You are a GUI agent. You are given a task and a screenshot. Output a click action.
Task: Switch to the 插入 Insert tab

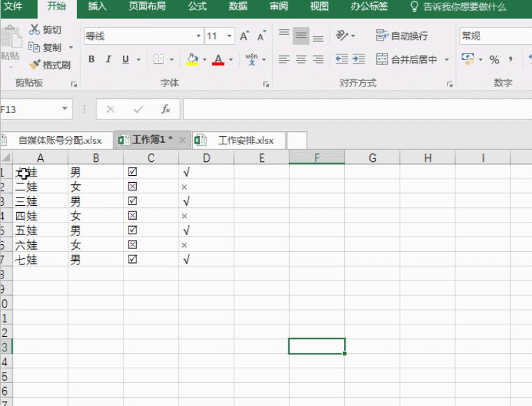click(97, 6)
